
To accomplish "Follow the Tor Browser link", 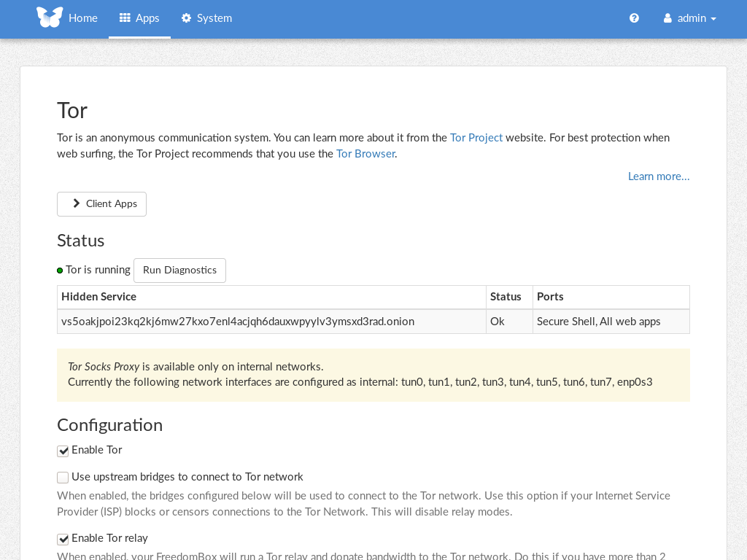I will pos(365,154).
